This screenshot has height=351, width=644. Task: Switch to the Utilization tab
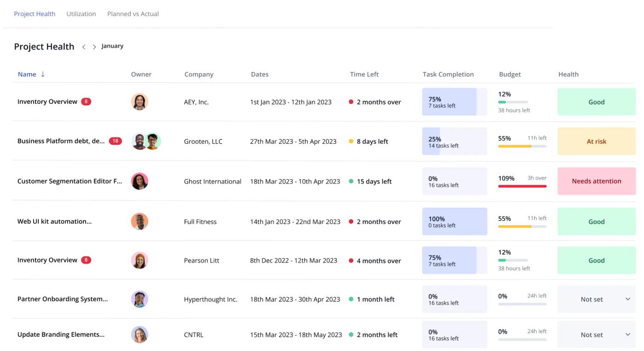point(81,14)
